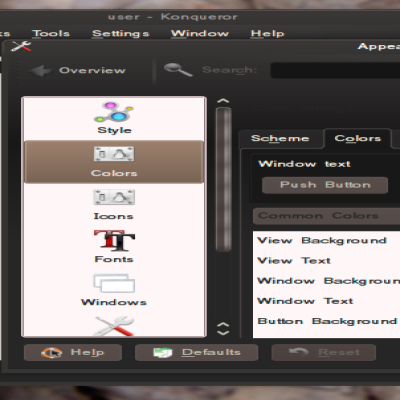Click the Reset button
This screenshot has width=400, height=400.
click(324, 352)
